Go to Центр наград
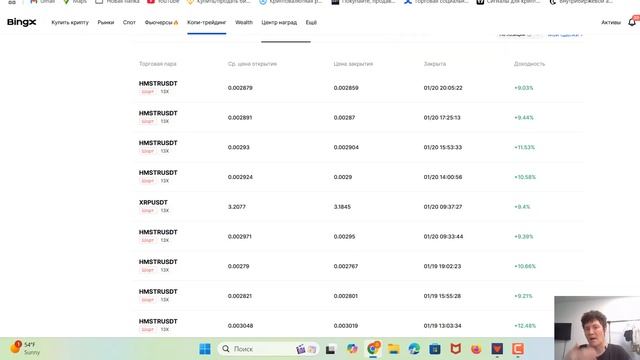The image size is (640, 360). point(279,22)
